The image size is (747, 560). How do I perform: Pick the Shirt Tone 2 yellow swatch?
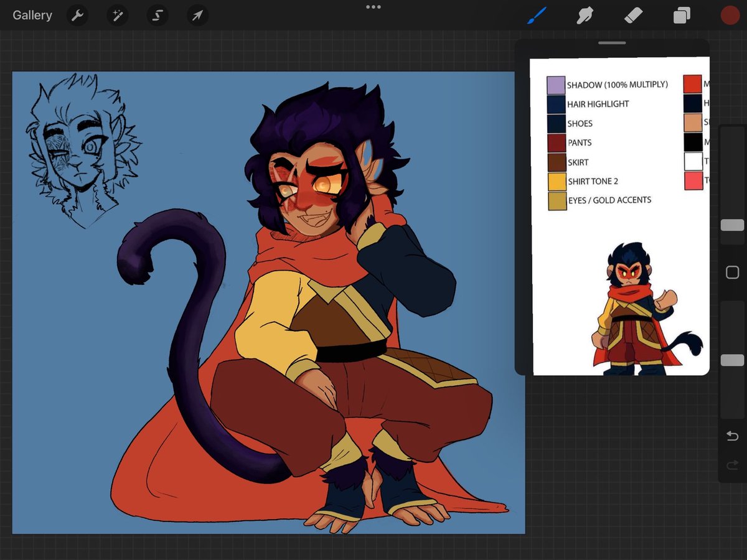557,182
